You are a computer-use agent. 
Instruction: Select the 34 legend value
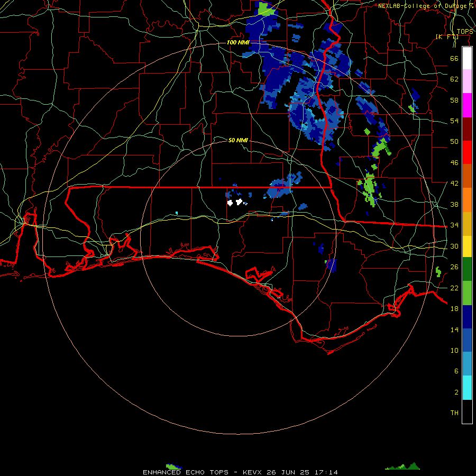pyautogui.click(x=454, y=225)
